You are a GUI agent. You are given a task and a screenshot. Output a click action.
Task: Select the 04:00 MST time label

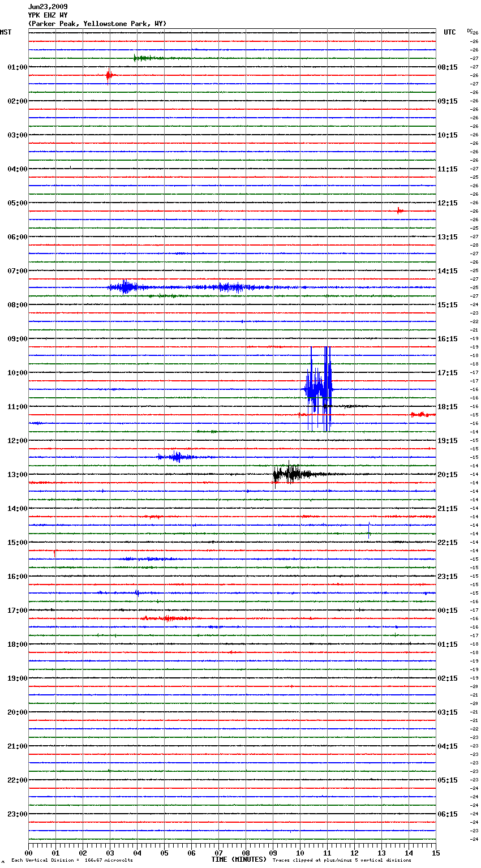click(x=18, y=169)
